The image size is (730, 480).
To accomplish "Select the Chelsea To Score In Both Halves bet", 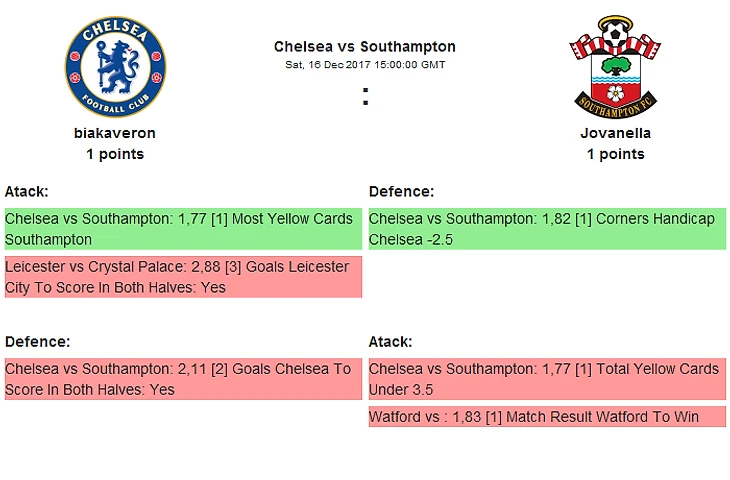I will [182, 379].
